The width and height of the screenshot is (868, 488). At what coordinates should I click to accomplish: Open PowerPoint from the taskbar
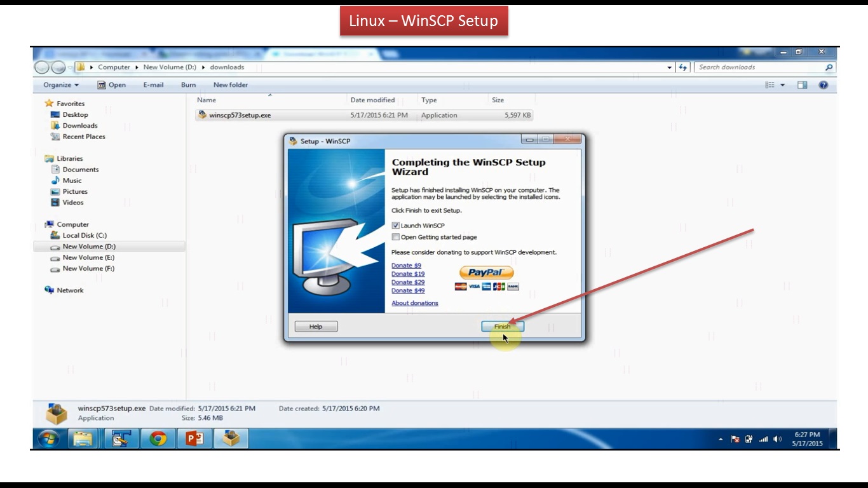click(194, 439)
